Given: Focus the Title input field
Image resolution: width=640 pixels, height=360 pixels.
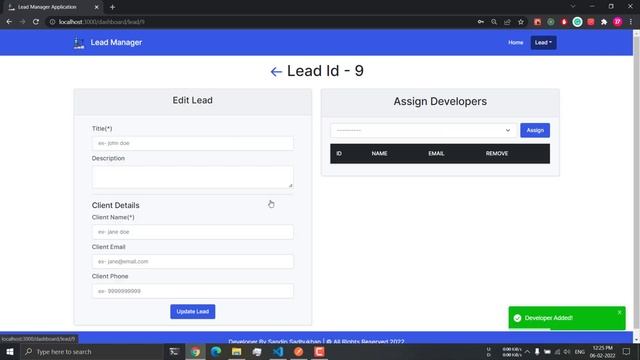Looking at the screenshot, I should (193, 143).
